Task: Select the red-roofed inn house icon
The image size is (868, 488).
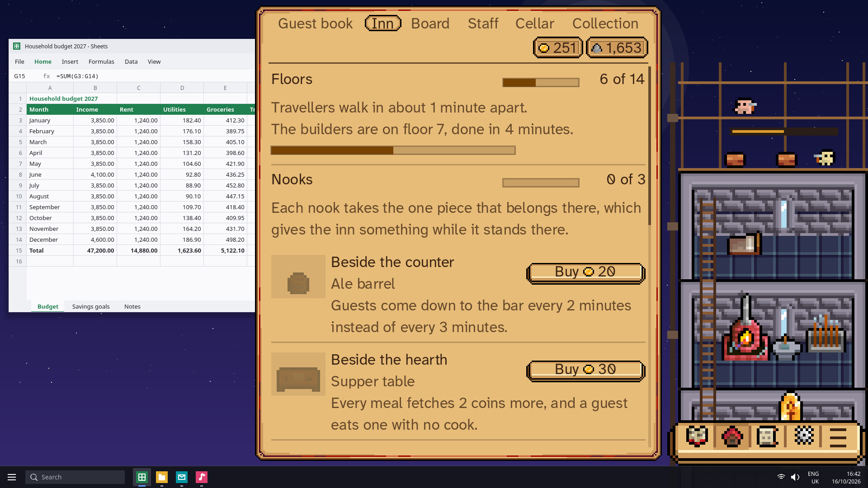Action: [732, 436]
